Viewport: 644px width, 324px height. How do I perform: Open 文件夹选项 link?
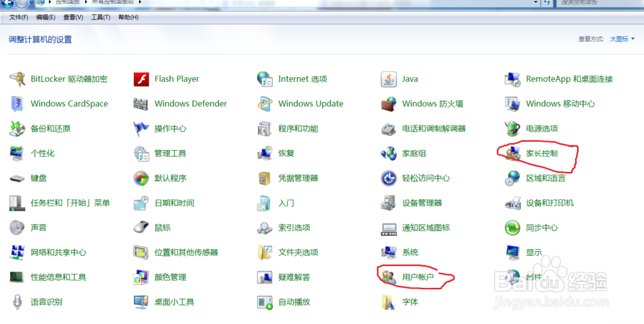[298, 252]
